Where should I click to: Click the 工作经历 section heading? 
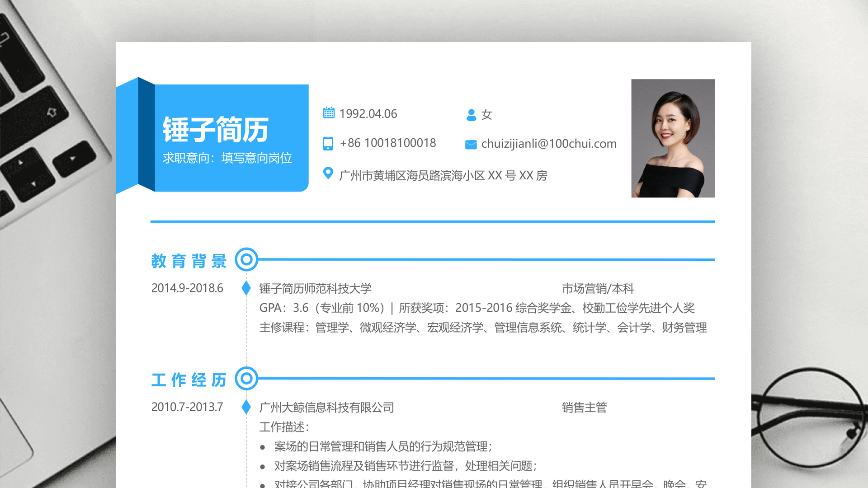tap(189, 380)
